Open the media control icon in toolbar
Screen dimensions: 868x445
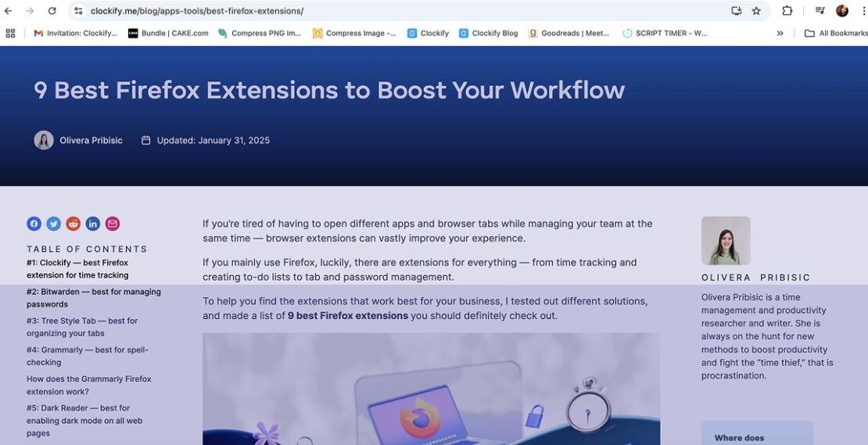coord(820,10)
